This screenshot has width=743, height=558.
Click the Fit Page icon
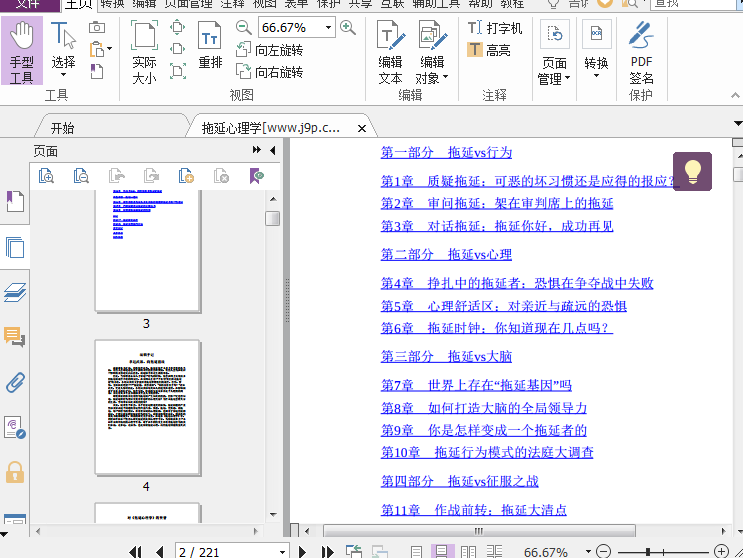point(177,27)
